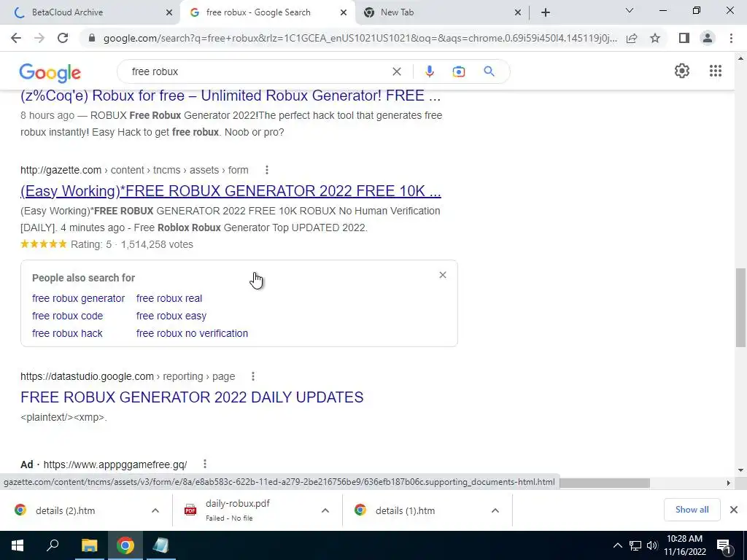The image size is (747, 560).
Task: Search by image with camera icon
Action: pos(458,71)
